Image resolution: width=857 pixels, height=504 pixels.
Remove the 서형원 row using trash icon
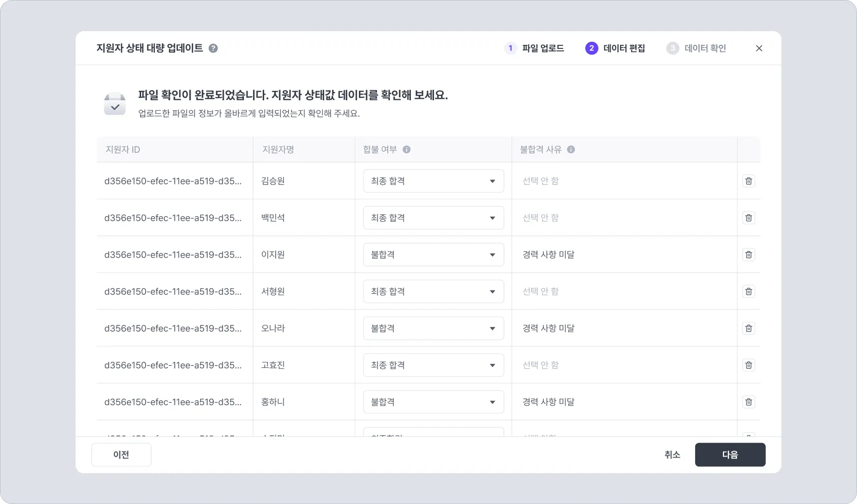pos(749,291)
